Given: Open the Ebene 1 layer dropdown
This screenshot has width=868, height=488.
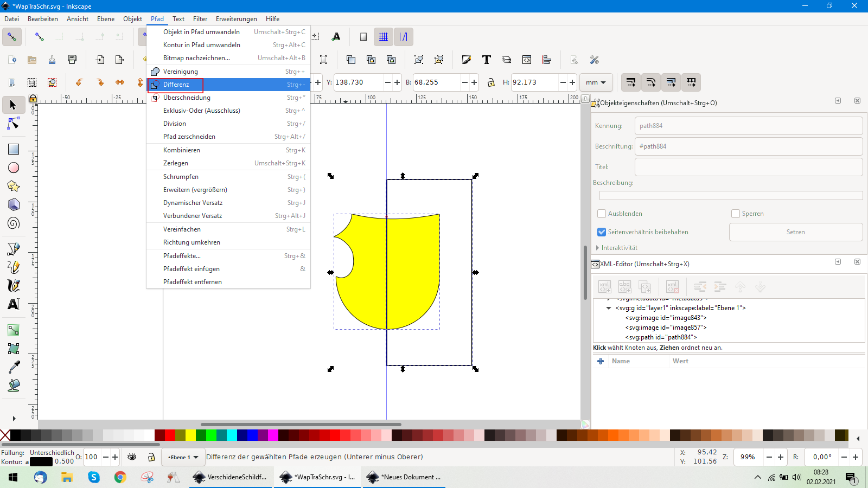Looking at the screenshot, I should click(183, 457).
